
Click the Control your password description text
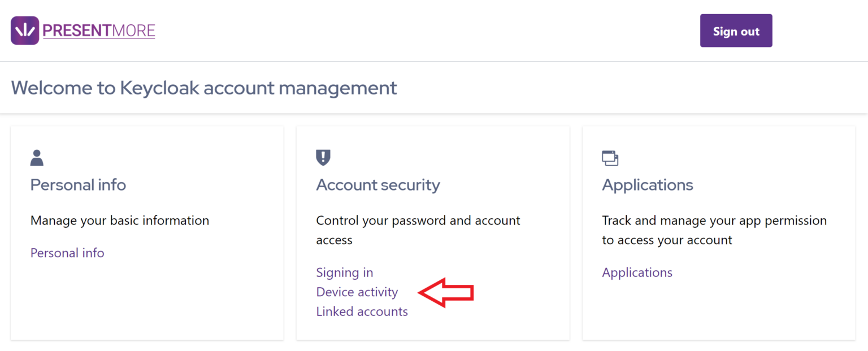click(x=418, y=220)
